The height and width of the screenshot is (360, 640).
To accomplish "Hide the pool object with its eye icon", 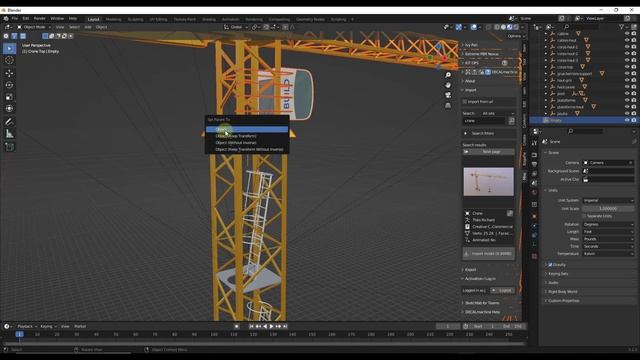I will 627,93.
